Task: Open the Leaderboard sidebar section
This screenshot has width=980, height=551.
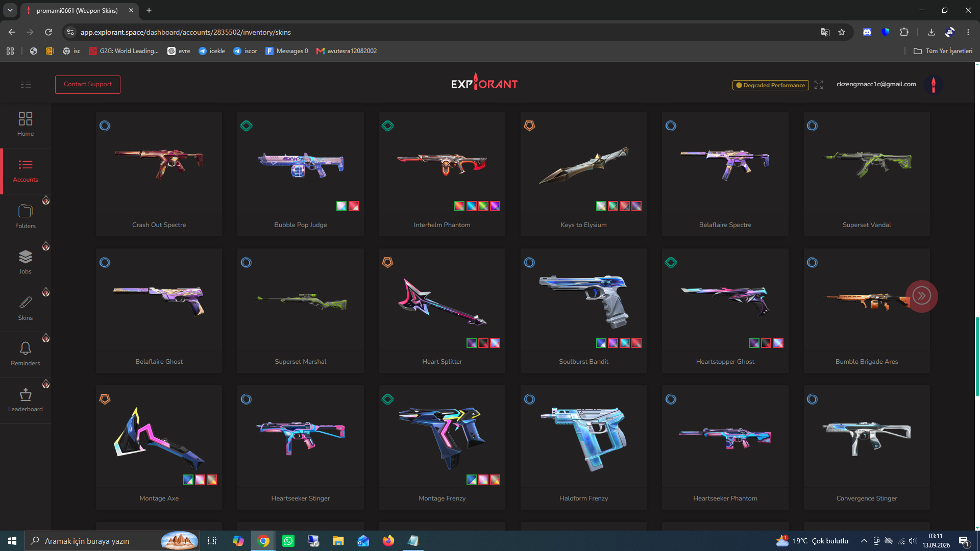Action: click(26, 400)
